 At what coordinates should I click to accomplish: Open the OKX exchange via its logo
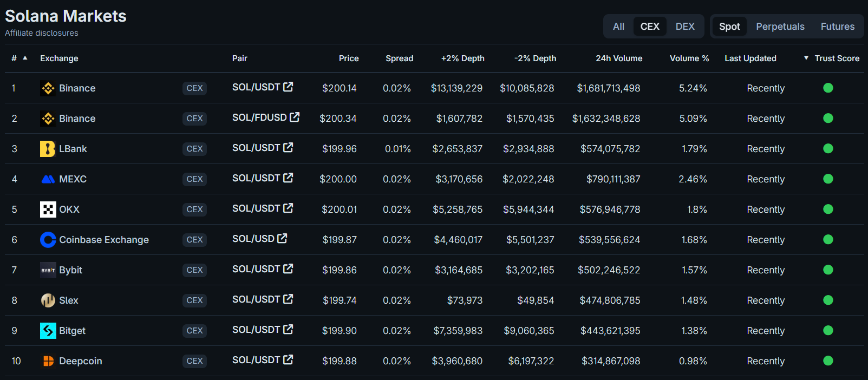point(47,209)
